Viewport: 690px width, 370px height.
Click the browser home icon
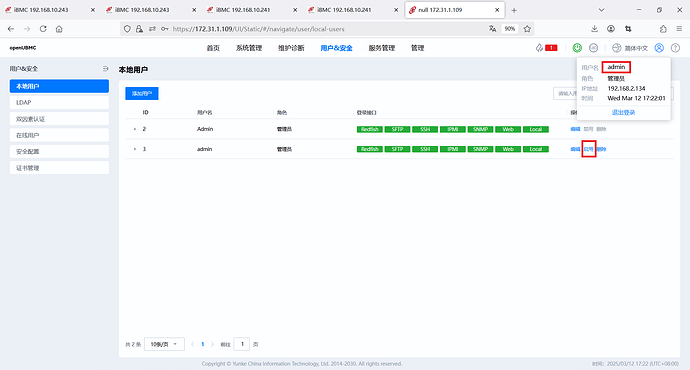click(59, 29)
